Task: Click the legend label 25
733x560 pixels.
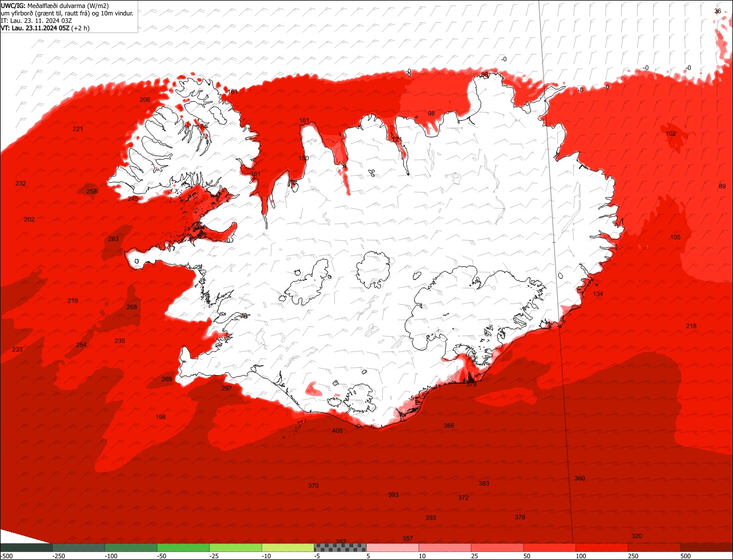Action: (x=475, y=555)
